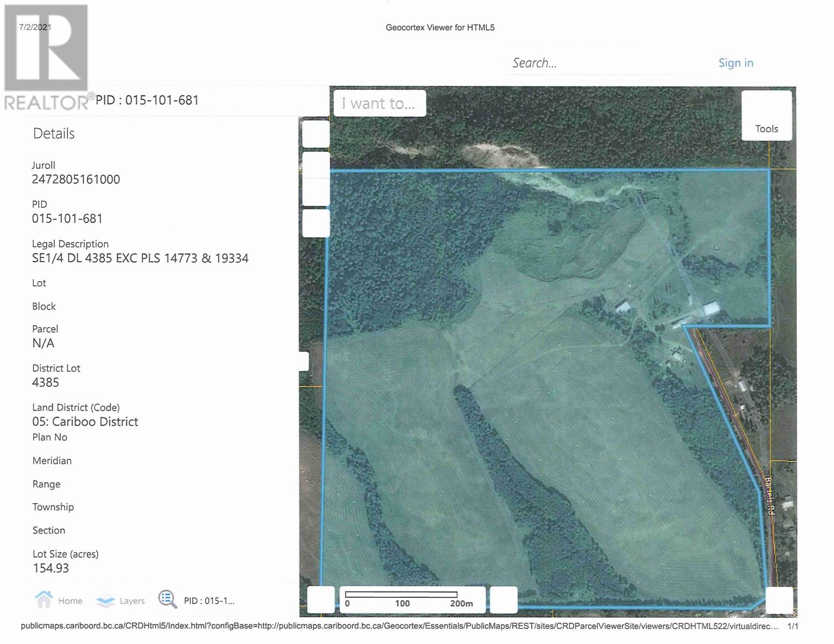Click the Bartels Rd label on map

pos(769,496)
